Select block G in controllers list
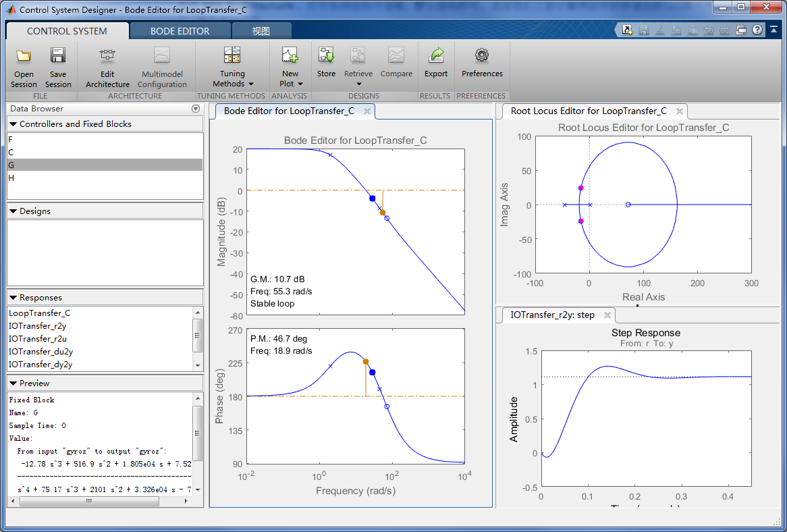 pyautogui.click(x=105, y=165)
